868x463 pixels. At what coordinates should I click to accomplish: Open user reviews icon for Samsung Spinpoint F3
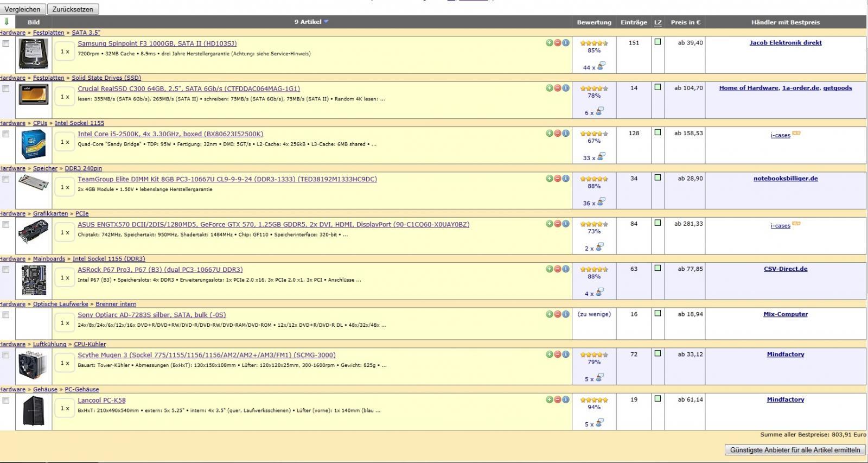pos(601,66)
